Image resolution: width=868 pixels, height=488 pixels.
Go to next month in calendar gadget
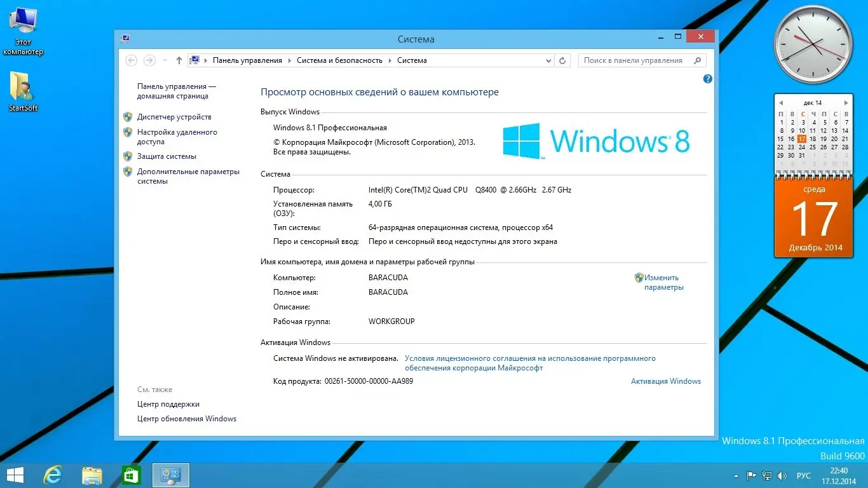[x=846, y=102]
